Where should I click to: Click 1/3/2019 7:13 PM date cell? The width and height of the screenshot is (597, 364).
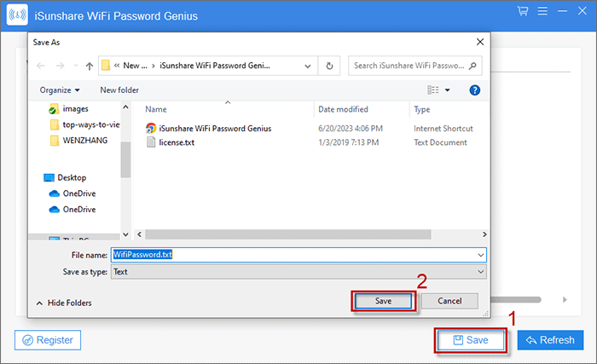click(x=348, y=142)
